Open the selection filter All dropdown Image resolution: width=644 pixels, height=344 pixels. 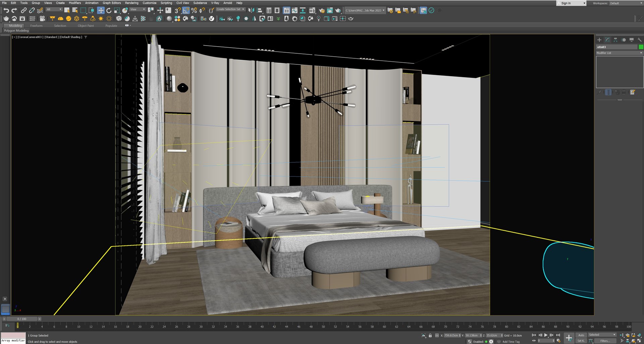[54, 9]
